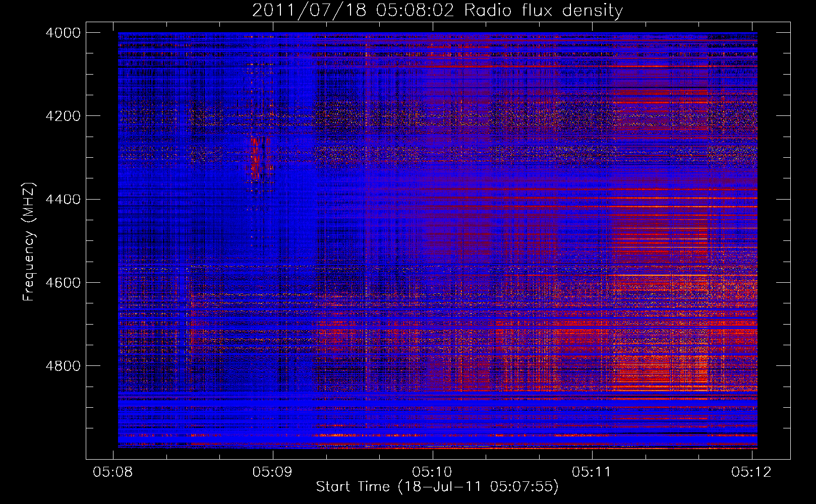Click the plot title "2011/07/18 05:08:02 Radio flux density"
Screen dimensions: 816x504
437,11
